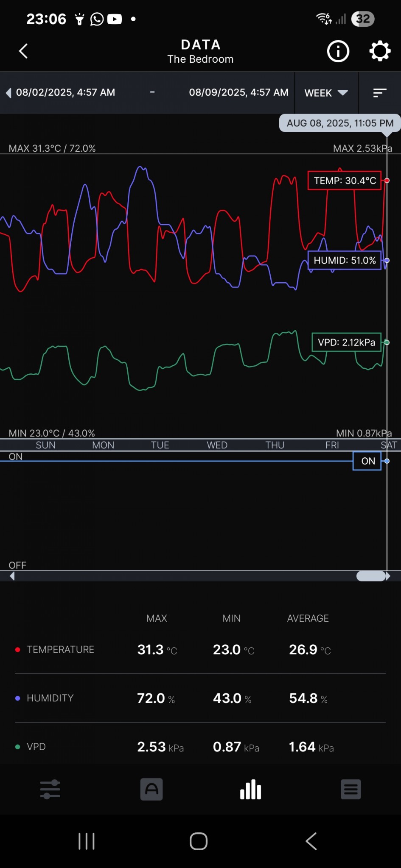401x868 pixels.
Task: Tap the TEMP: 30.4°C data label
Action: tap(345, 181)
